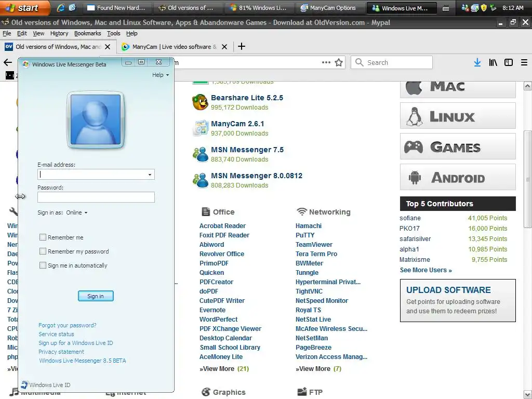Expand Office View More (21)
Image resolution: width=532 pixels, height=399 pixels.
(x=224, y=368)
